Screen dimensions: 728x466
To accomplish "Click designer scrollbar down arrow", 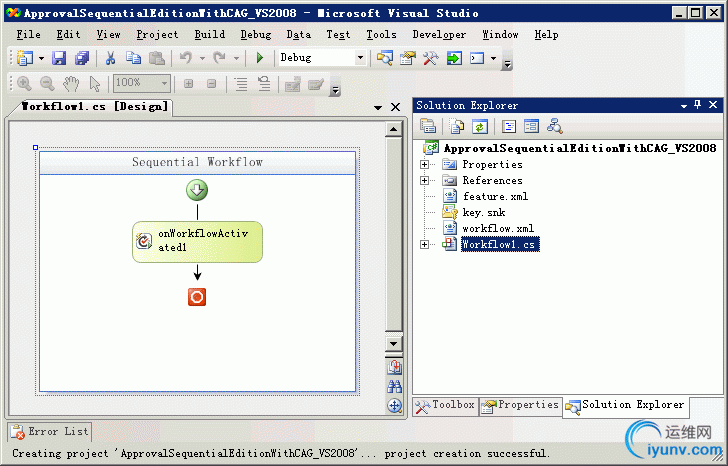I will (x=394, y=344).
